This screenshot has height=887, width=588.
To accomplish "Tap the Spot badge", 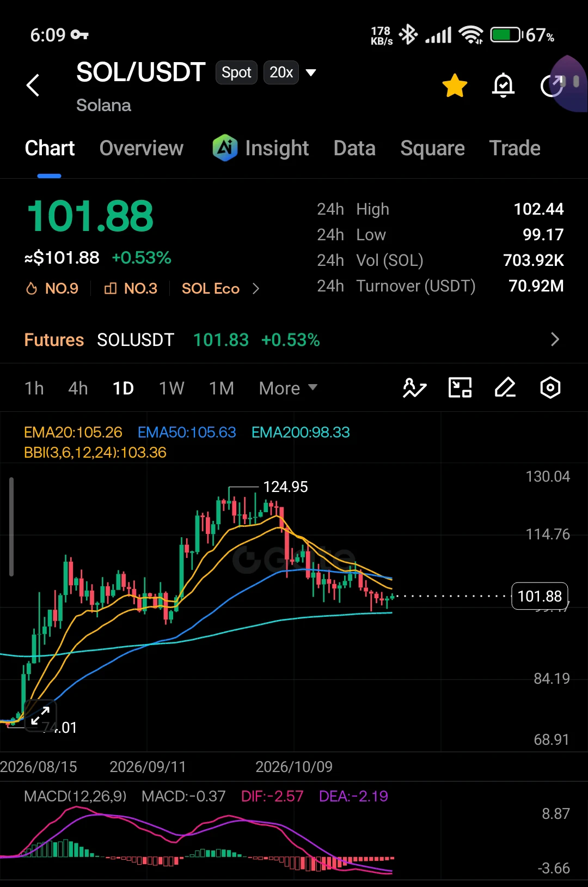I will (x=236, y=72).
